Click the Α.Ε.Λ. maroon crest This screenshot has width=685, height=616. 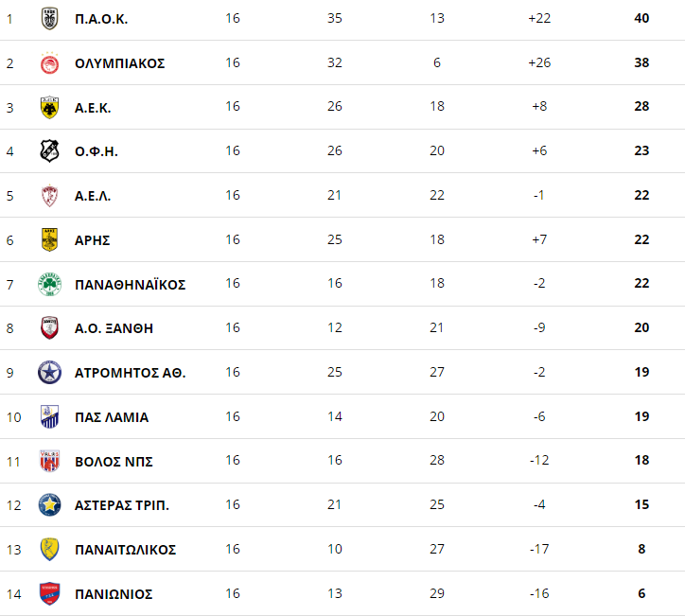(x=49, y=196)
